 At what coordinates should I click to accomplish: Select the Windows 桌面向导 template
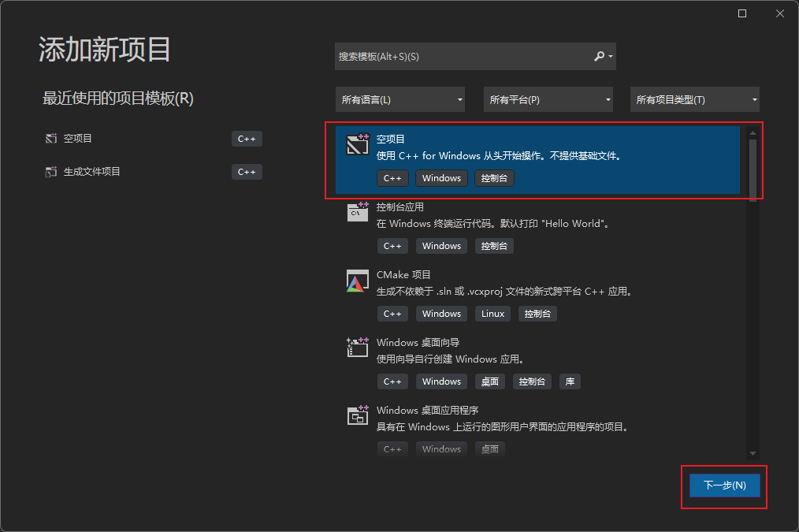(x=418, y=343)
